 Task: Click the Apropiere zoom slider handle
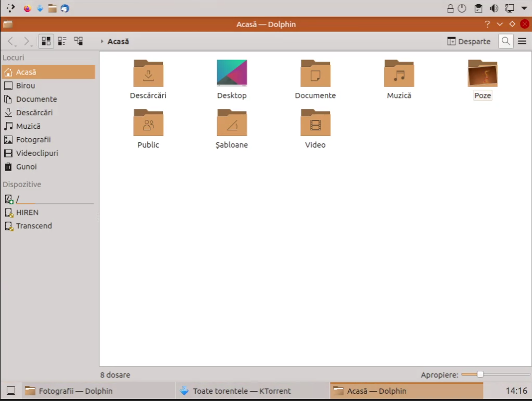[x=480, y=374]
